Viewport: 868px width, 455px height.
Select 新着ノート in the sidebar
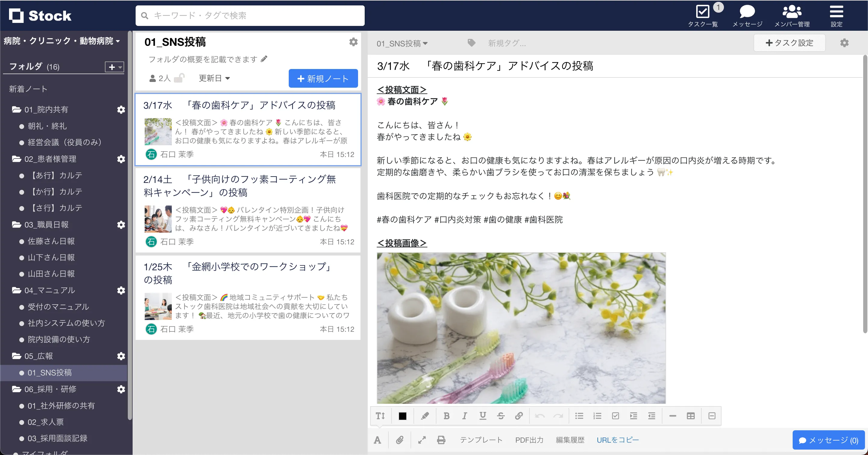[x=28, y=89]
